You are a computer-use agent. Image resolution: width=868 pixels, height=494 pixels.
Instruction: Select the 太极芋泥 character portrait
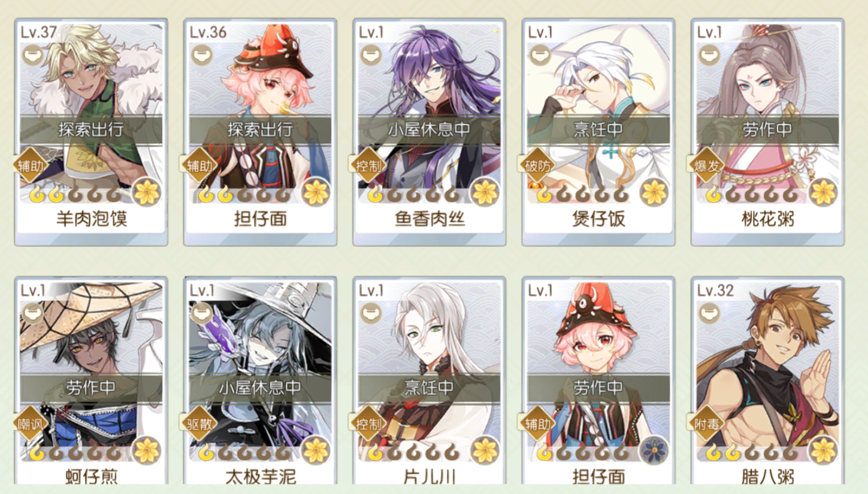[x=260, y=365]
